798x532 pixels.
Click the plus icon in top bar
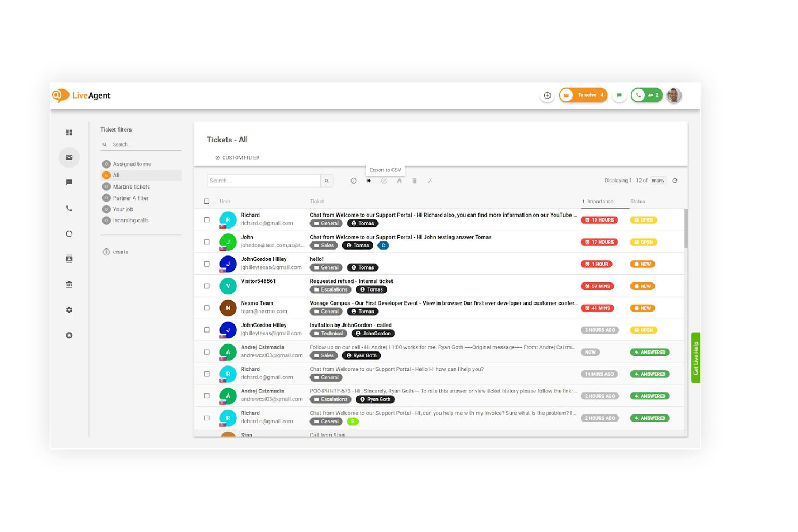click(547, 95)
